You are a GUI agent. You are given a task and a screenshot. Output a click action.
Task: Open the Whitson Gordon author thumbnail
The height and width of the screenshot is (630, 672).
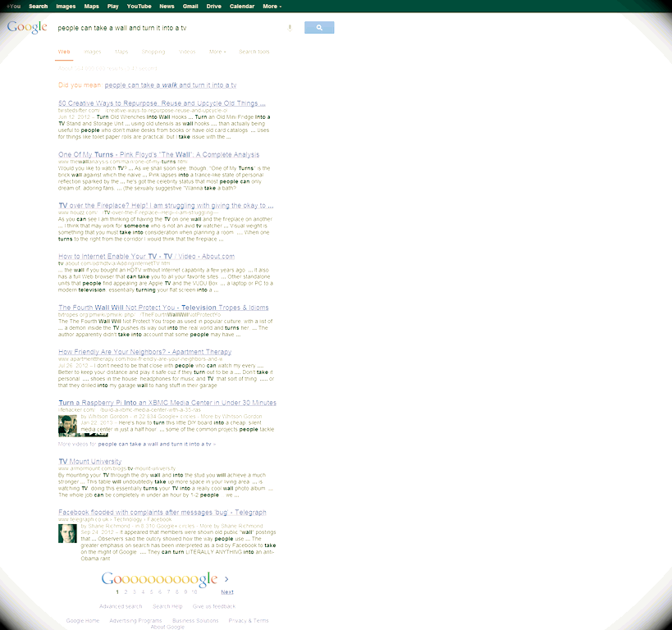pyautogui.click(x=68, y=426)
